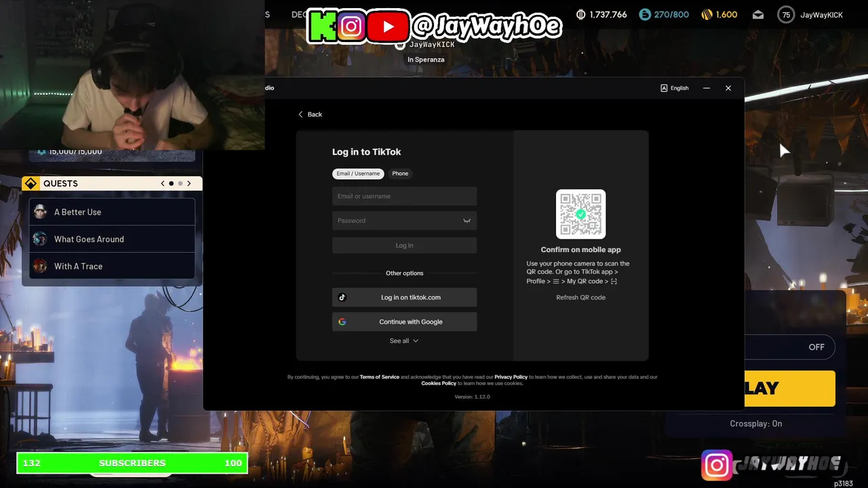This screenshot has height=488, width=868.
Task: Open the What Goes Around quest
Action: coord(112,239)
